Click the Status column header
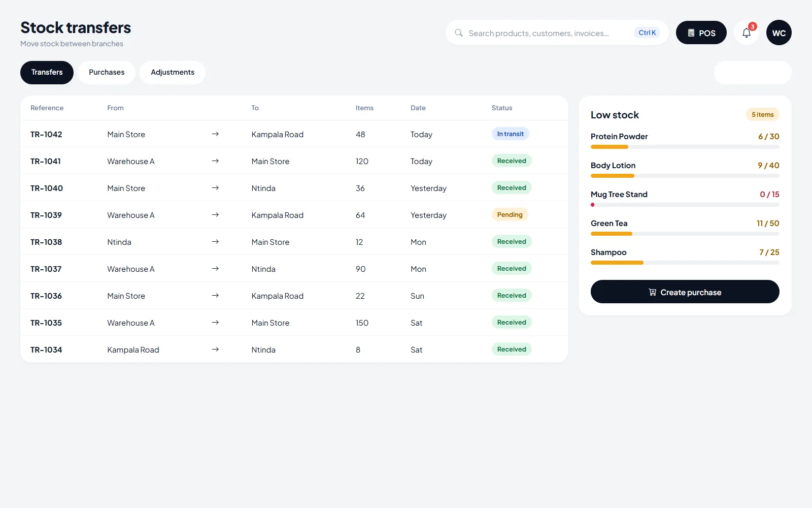The height and width of the screenshot is (508, 812). [x=502, y=108]
